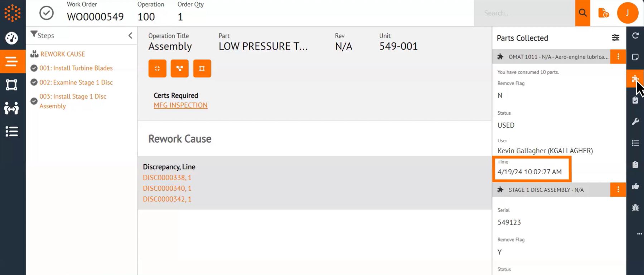644x275 pixels.
Task: Collapse the Steps panel with the chevron
Action: click(x=130, y=35)
